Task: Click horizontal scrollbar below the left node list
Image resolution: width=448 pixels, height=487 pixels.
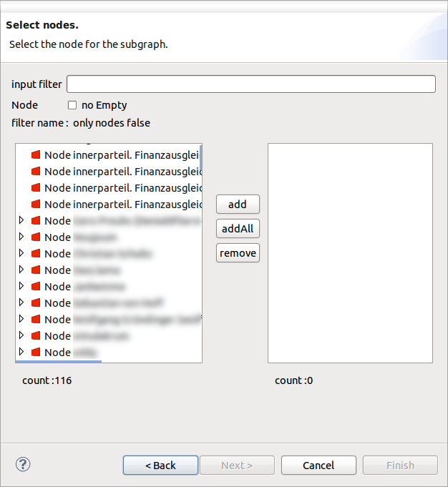Action: pyautogui.click(x=59, y=361)
